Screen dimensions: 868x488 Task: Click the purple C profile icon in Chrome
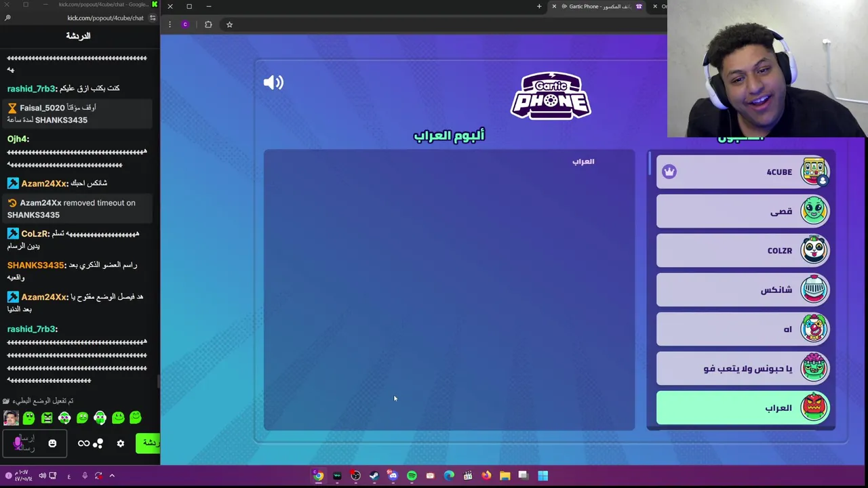[184, 24]
